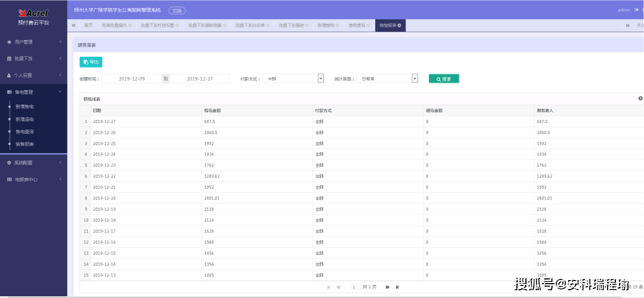Image resolution: width=644 pixels, height=298 pixels.
Task: Click the 批量下发 calendar icon in sidebar
Action: pos(10,59)
